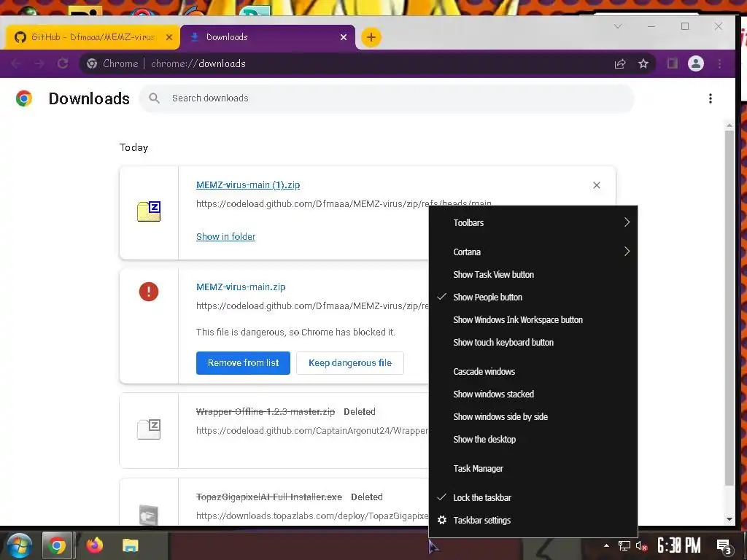The height and width of the screenshot is (560, 747).
Task: Open the Action Center notifications icon
Action: coord(724,546)
